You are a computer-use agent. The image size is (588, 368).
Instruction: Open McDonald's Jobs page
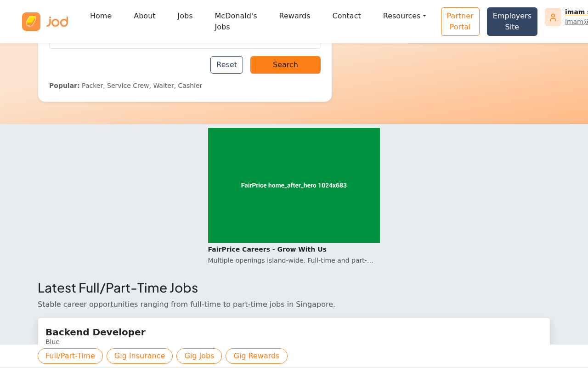236,22
